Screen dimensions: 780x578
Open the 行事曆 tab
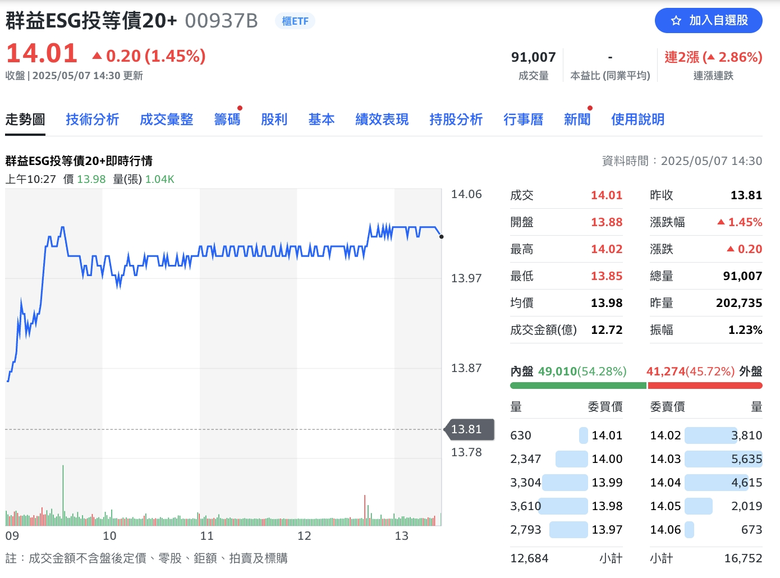(x=523, y=119)
